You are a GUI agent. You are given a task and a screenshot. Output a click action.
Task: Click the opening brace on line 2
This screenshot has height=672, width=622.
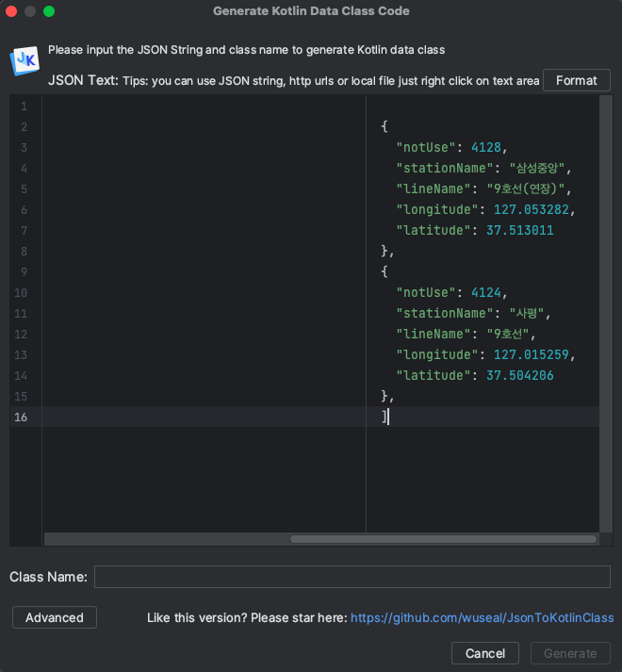(x=385, y=126)
